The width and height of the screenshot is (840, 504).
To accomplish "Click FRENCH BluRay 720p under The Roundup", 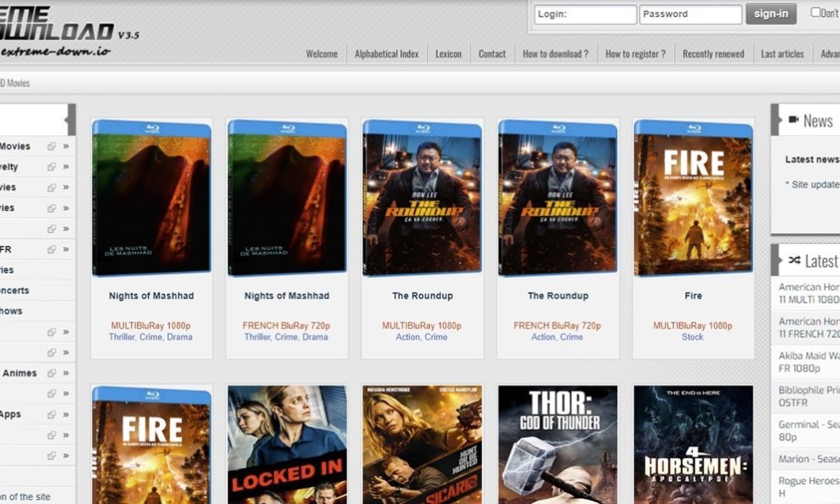I will click(557, 326).
